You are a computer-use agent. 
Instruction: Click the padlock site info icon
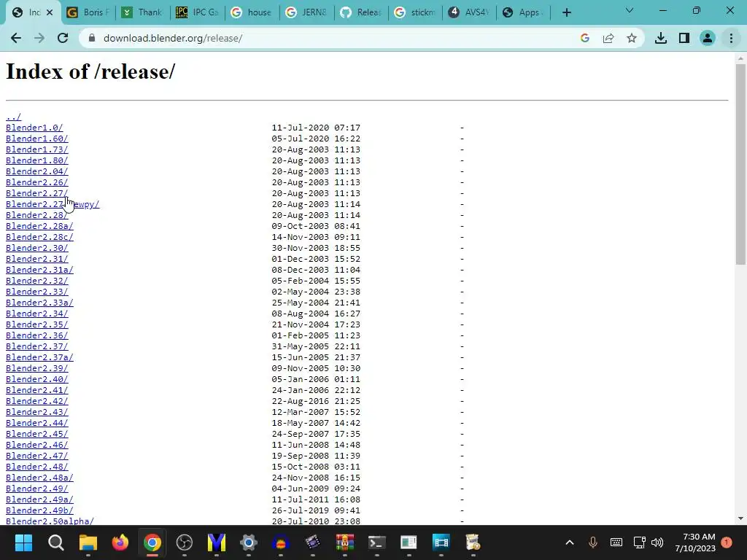tap(92, 38)
